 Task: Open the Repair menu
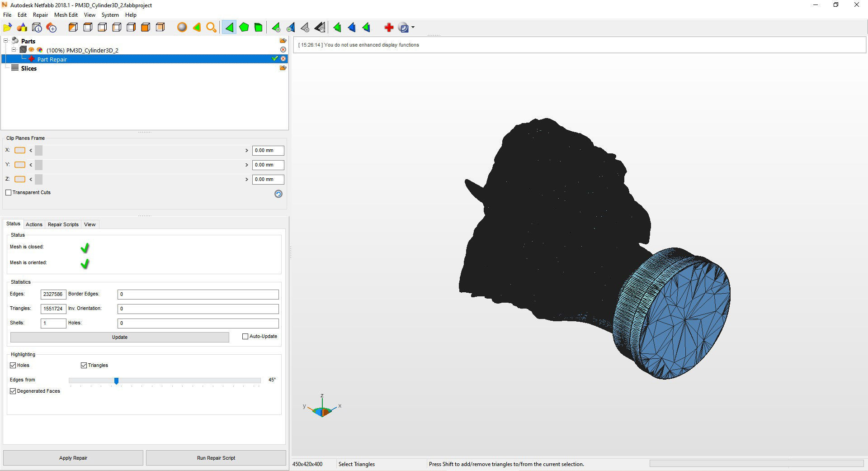coord(40,15)
